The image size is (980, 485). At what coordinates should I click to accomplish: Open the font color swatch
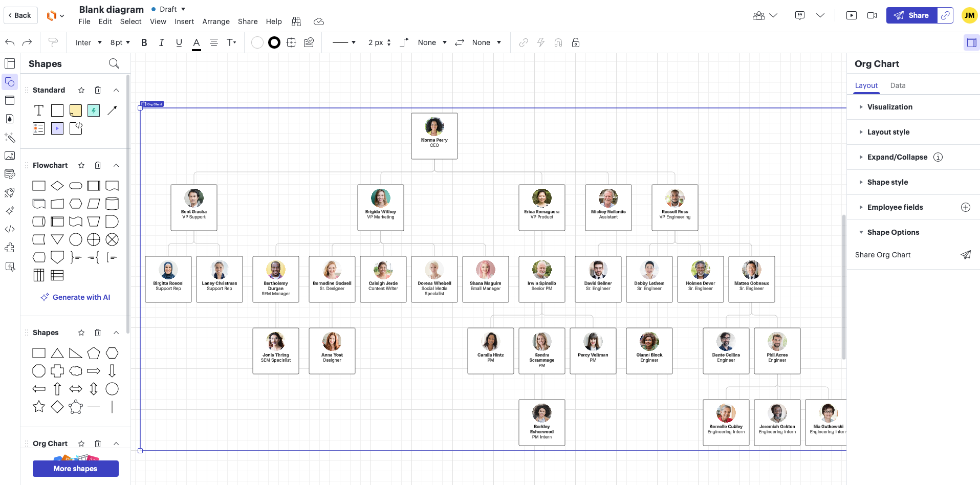coord(196,42)
